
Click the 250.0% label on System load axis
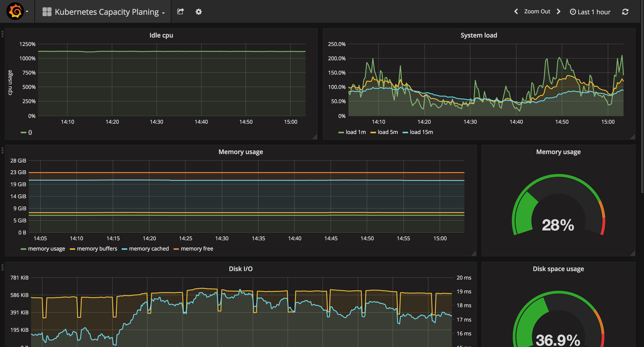click(337, 44)
